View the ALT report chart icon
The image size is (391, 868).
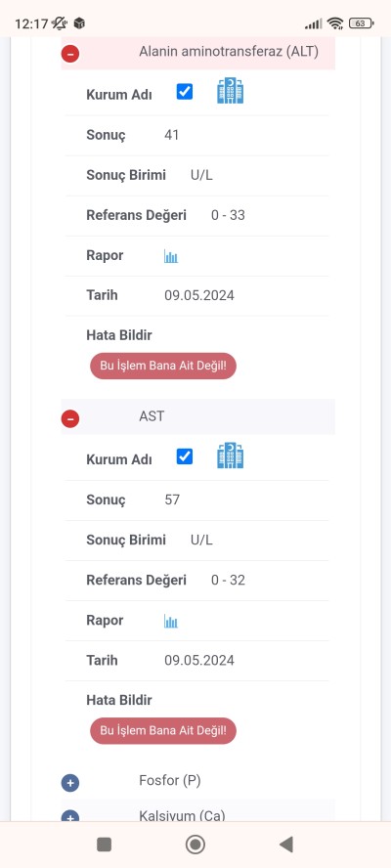tap(171, 256)
